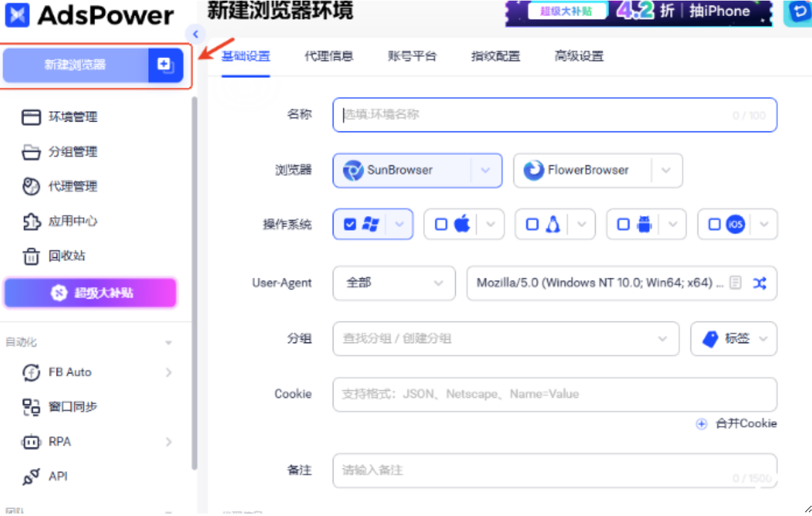Screen dimensions: 812x516
Task: Open the 标签 tag dropdown
Action: tap(734, 339)
